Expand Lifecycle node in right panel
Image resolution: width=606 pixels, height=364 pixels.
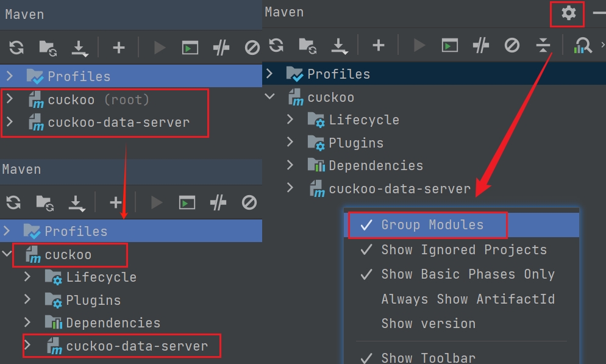290,119
